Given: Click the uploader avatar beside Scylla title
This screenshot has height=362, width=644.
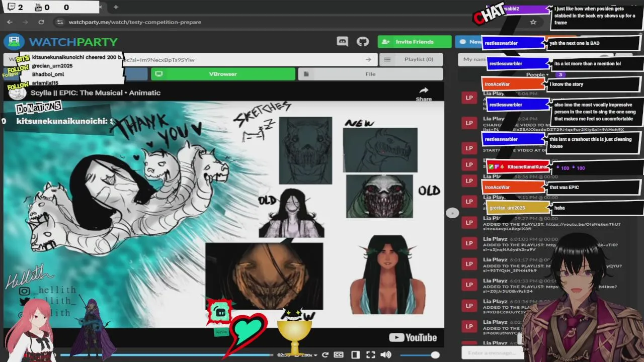Looking at the screenshot, I should click(x=17, y=93).
